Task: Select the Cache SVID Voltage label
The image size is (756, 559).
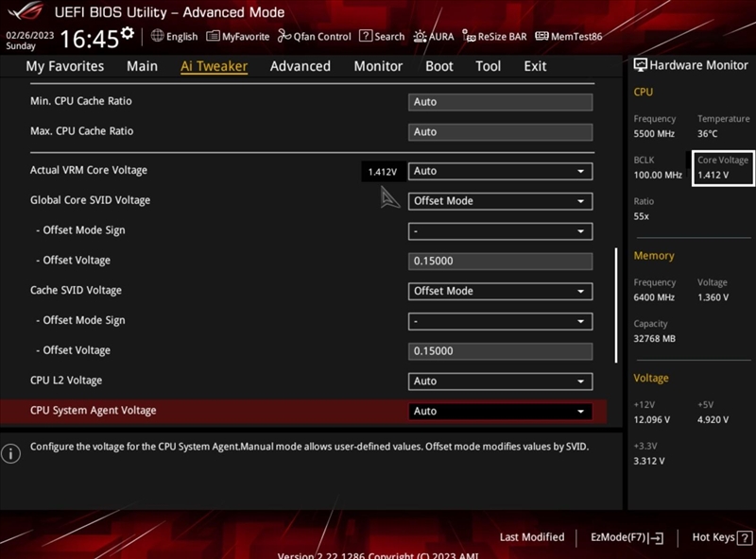Action: click(x=76, y=290)
